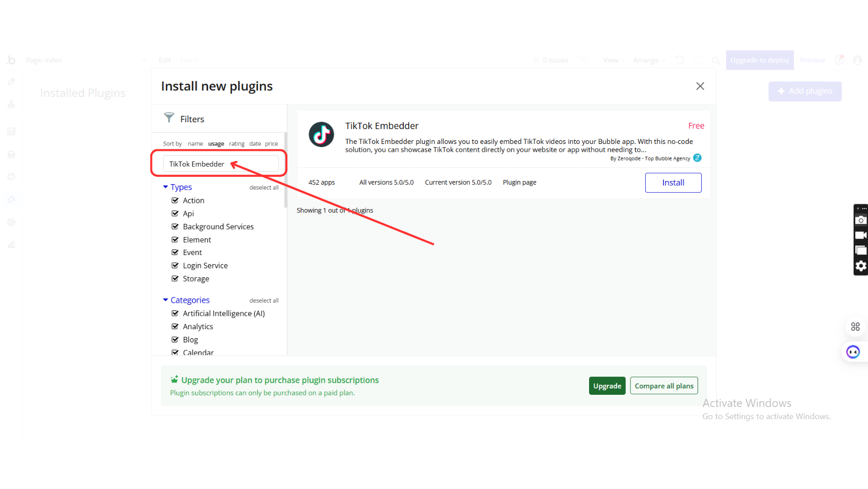The image size is (868, 489).
Task: Sort plugins by rating
Action: [x=237, y=144]
